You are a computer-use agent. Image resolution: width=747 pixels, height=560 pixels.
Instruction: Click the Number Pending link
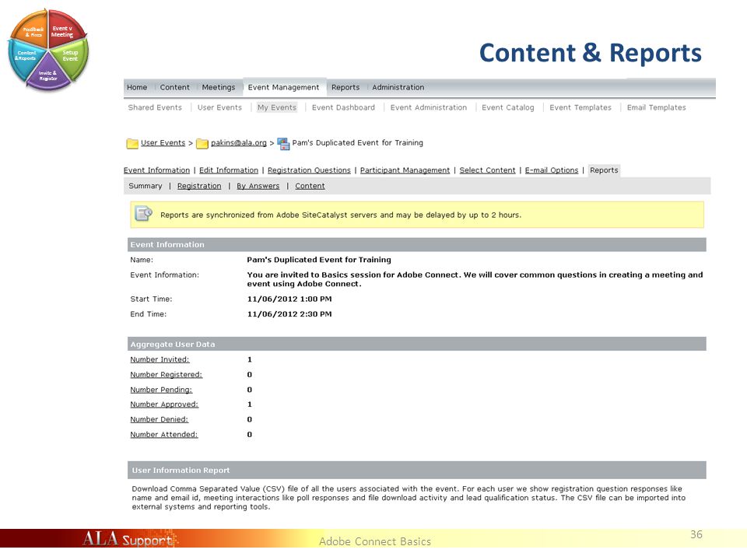click(x=161, y=390)
